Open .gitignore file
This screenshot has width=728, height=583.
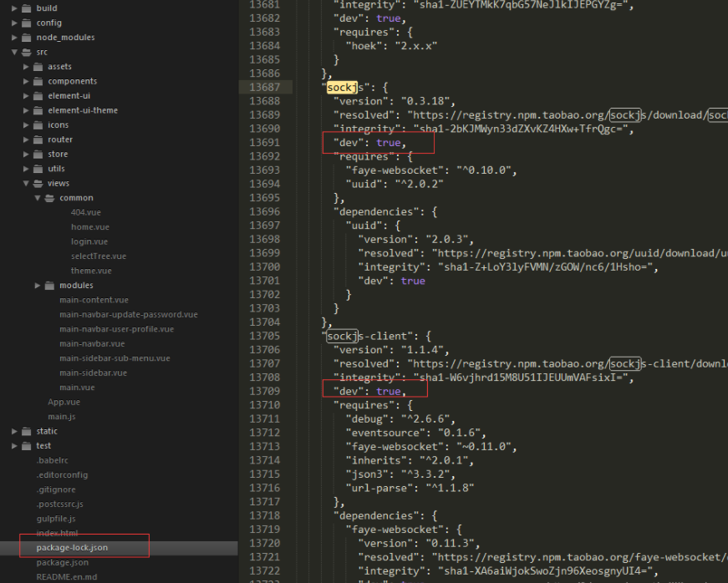[56, 489]
